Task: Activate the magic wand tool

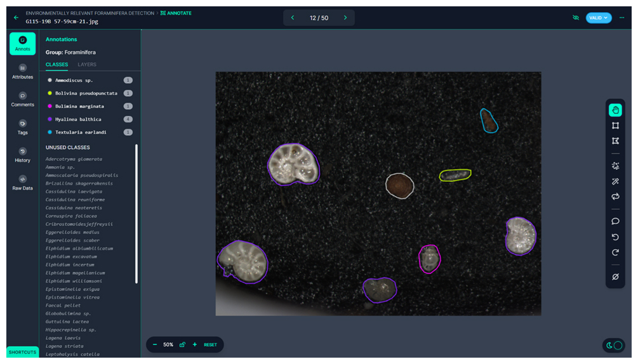Action: pos(615,181)
